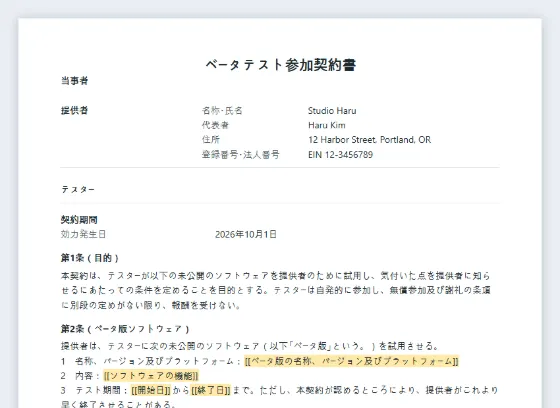Screen dimensions: 560x408
Task: Select the [[終了日]] placeholder field
Action: [x=211, y=390]
